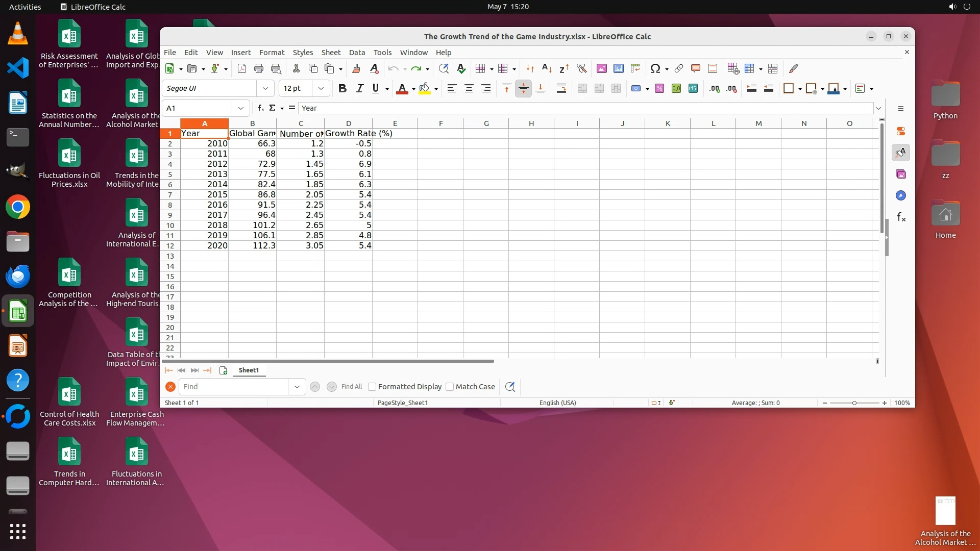Select the Sheet1 tab

[x=249, y=370]
